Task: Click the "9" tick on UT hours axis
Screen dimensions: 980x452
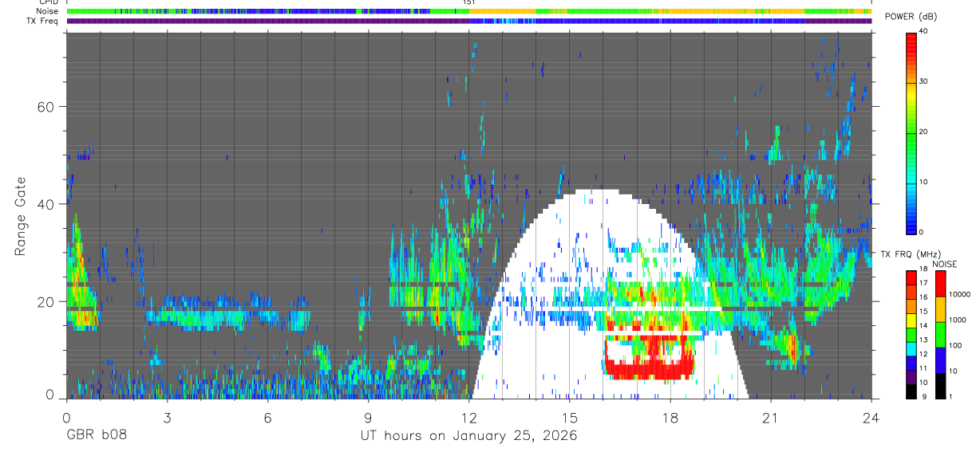Action: coord(368,418)
